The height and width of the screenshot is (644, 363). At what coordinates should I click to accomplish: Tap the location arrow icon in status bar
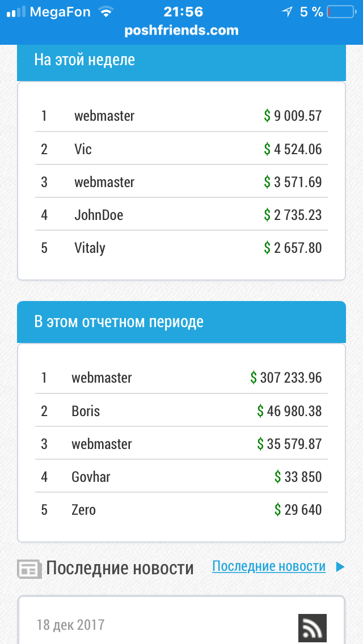288,12
